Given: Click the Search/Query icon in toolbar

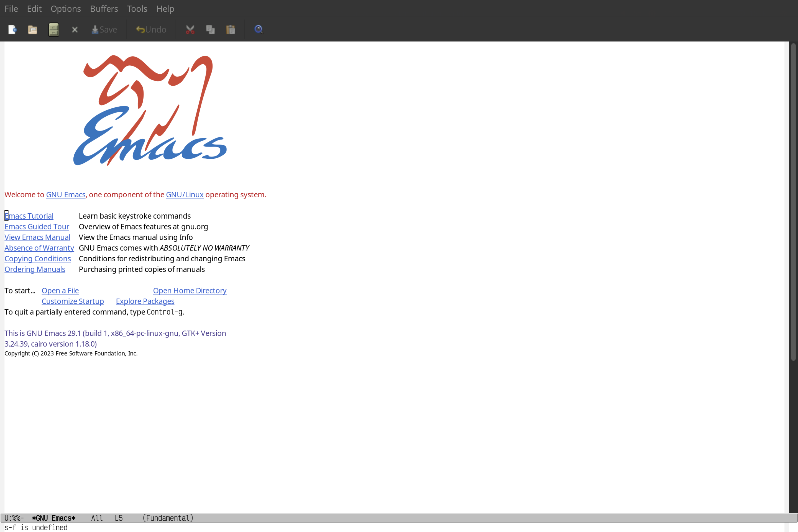Looking at the screenshot, I should click(258, 29).
